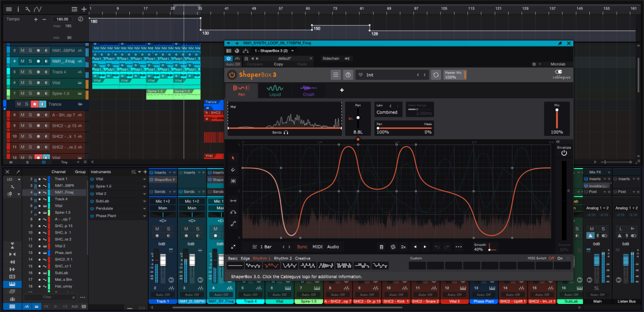Toggle the Envelope power button
Viewport: 644px width, 312px height.
coord(564,153)
